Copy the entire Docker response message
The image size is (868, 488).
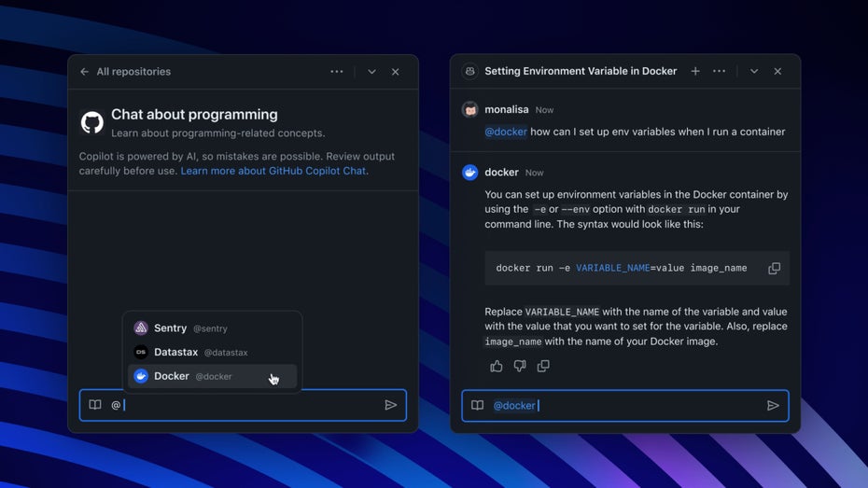(543, 366)
